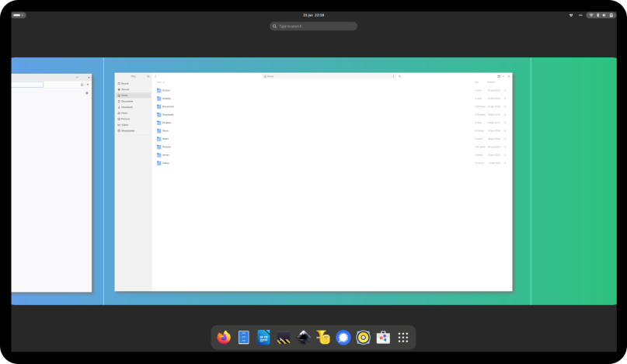Open Firefox from the dock
Viewport: 627px width, 364px height.
(224, 338)
